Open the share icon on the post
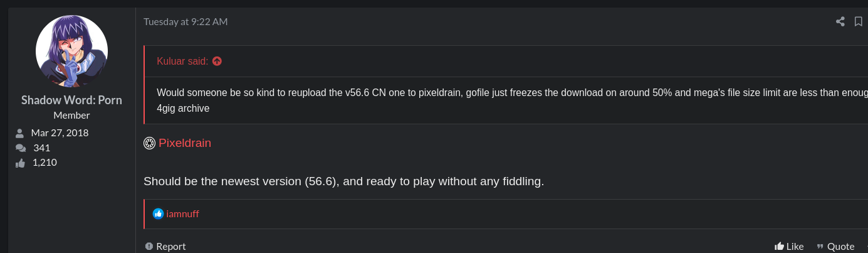868x253 pixels. [x=840, y=21]
